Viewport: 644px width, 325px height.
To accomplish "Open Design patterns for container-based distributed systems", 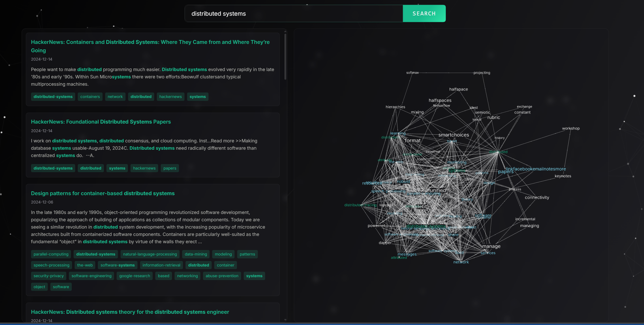I will pyautogui.click(x=103, y=193).
